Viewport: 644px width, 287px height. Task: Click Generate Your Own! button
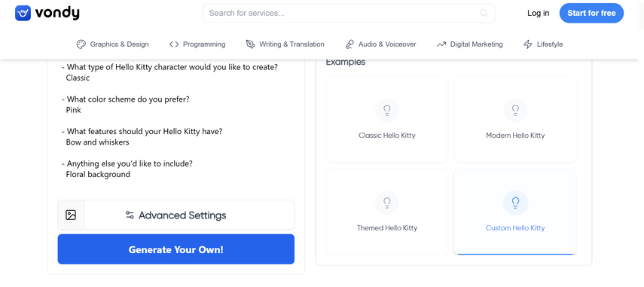(x=175, y=249)
